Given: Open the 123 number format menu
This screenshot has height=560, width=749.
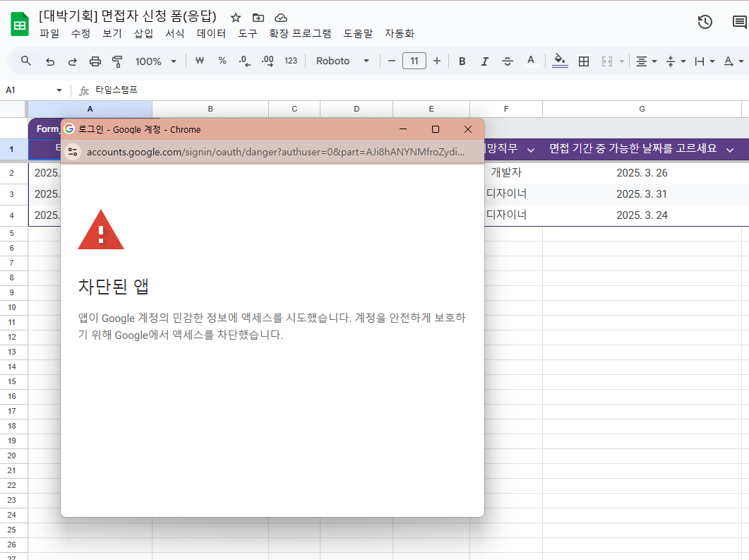Looking at the screenshot, I should point(290,61).
